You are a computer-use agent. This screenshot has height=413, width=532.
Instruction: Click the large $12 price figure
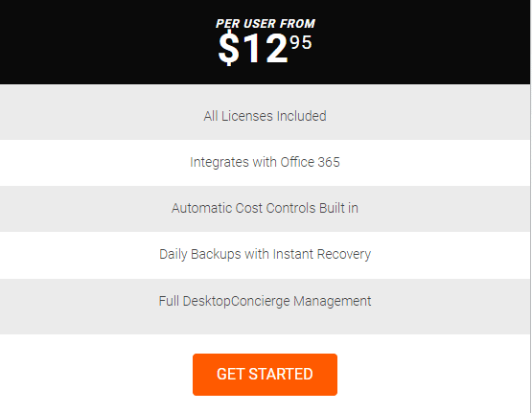(253, 48)
